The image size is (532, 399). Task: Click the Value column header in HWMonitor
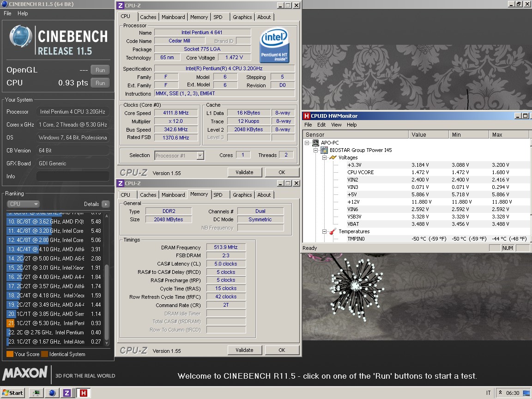[429, 135]
